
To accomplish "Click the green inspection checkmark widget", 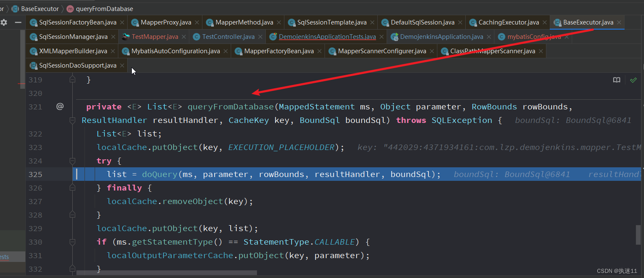I will [x=633, y=80].
